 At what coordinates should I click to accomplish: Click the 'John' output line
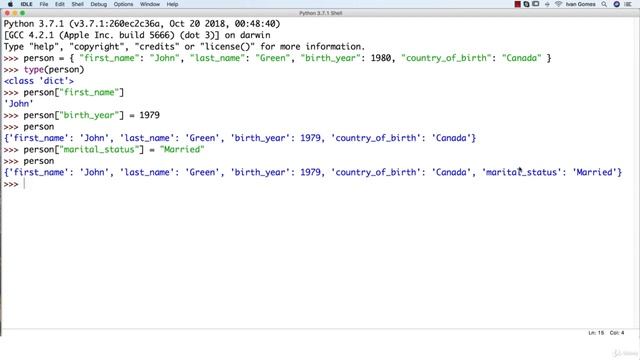[19, 104]
